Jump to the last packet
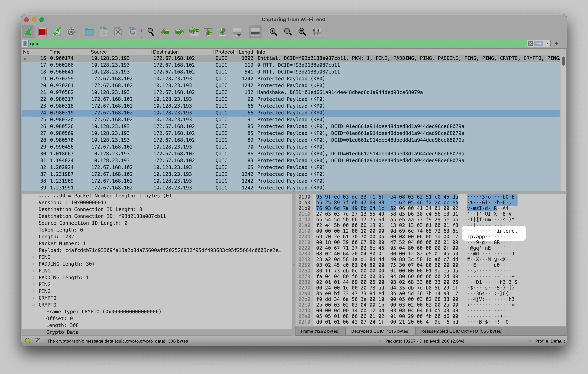This screenshot has height=374, width=588. [223, 32]
